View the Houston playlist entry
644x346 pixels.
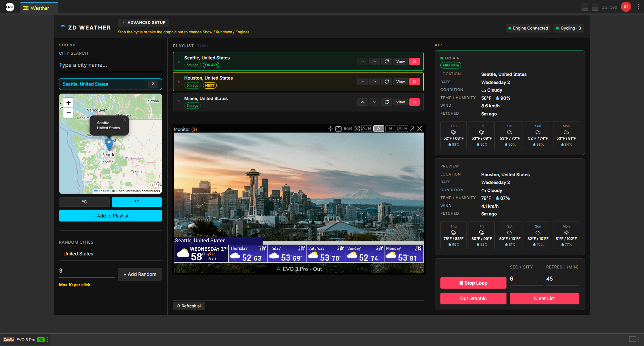point(400,82)
